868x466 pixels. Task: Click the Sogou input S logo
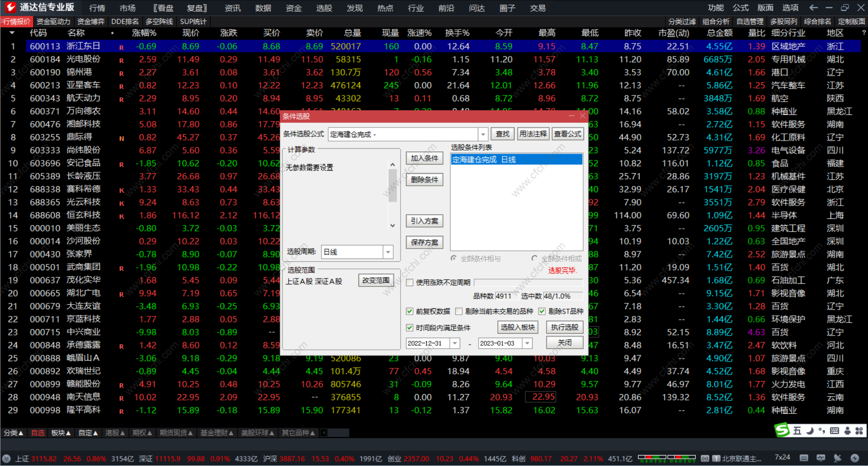tap(783, 430)
